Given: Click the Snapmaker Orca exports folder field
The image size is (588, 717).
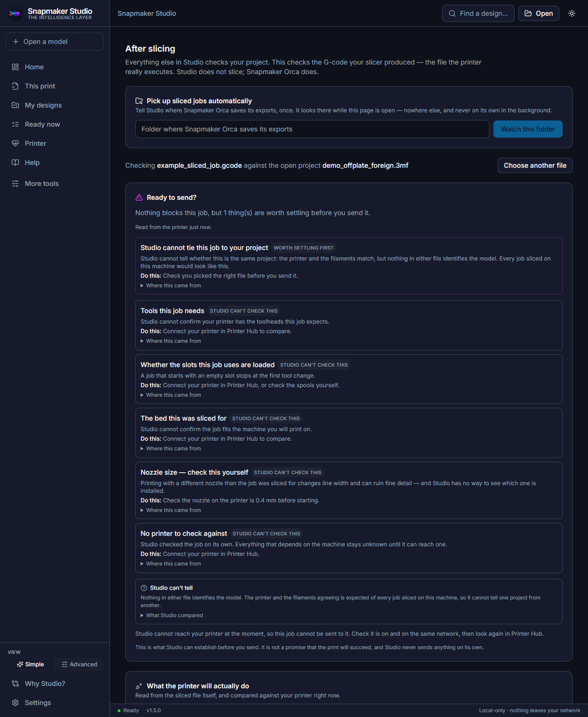Looking at the screenshot, I should pyautogui.click(x=312, y=129).
